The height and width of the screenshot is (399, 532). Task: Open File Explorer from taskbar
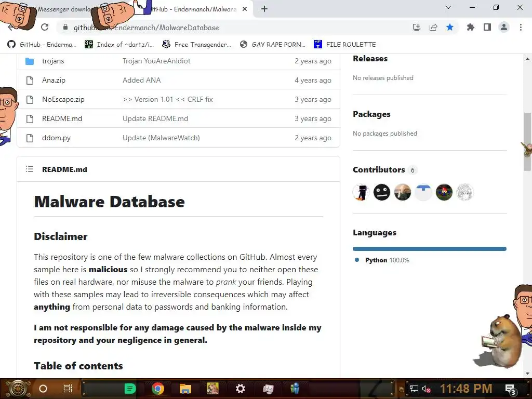tap(185, 389)
